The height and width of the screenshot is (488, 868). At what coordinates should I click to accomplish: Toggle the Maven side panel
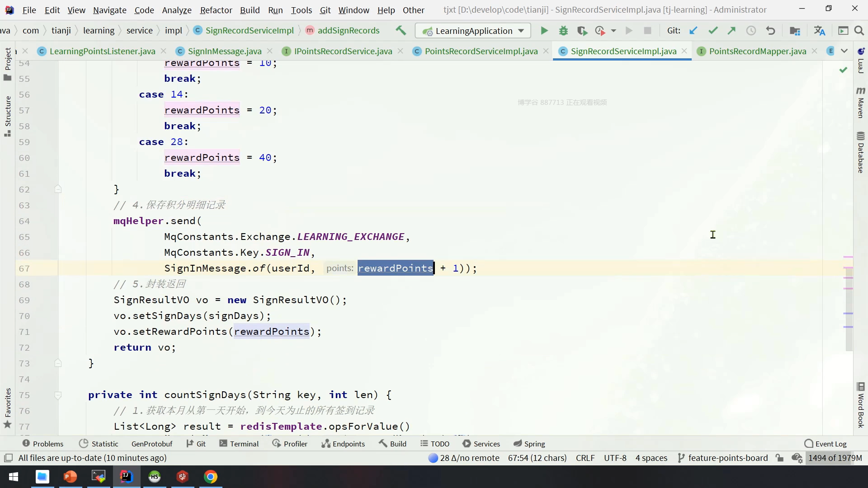tap(860, 103)
